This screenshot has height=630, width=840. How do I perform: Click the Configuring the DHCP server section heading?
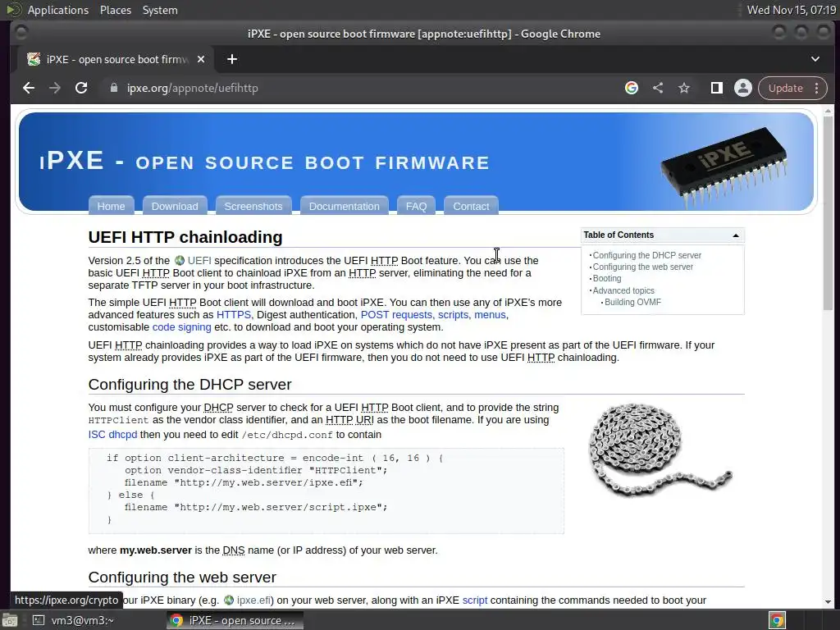pyautogui.click(x=189, y=385)
